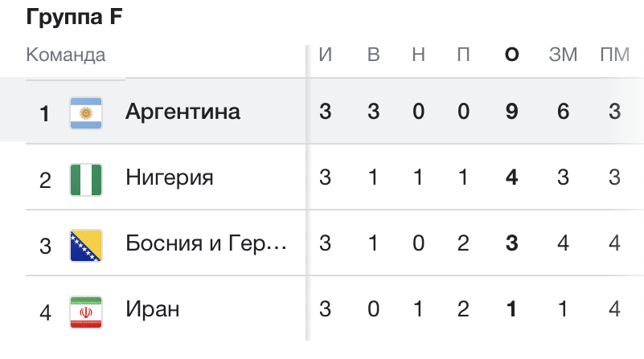Click Nigeria's rank number 2

(x=45, y=181)
